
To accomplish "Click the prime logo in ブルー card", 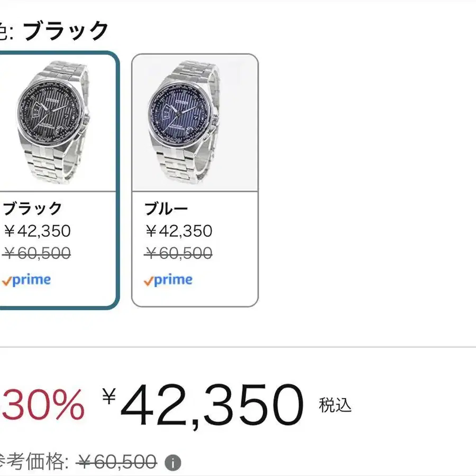I will click(x=168, y=280).
